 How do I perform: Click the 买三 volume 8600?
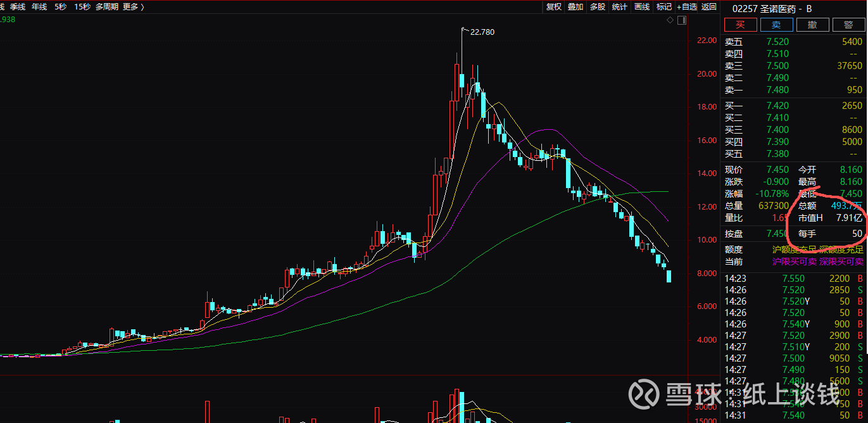pos(852,130)
